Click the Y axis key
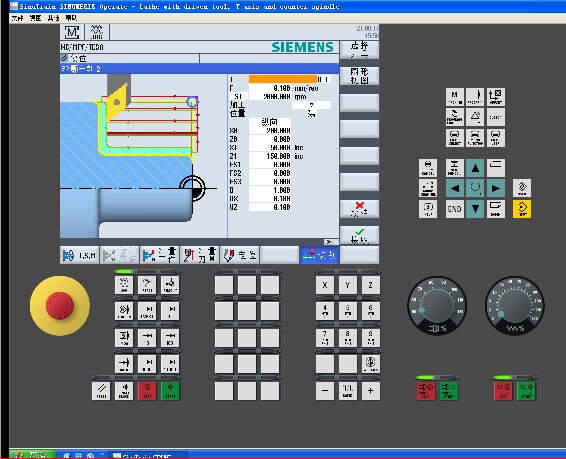Image resolution: width=566 pixels, height=459 pixels. (348, 285)
